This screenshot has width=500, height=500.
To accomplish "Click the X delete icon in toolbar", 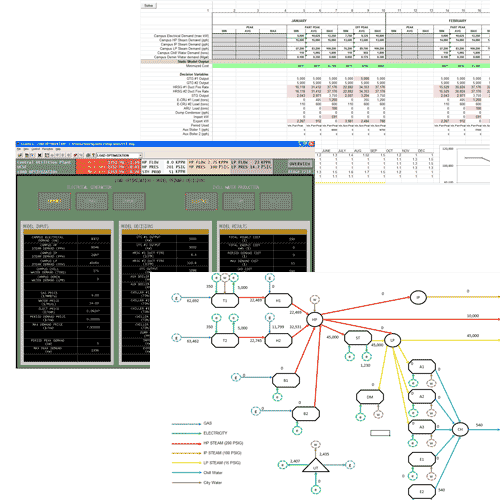I will click(x=39, y=155).
